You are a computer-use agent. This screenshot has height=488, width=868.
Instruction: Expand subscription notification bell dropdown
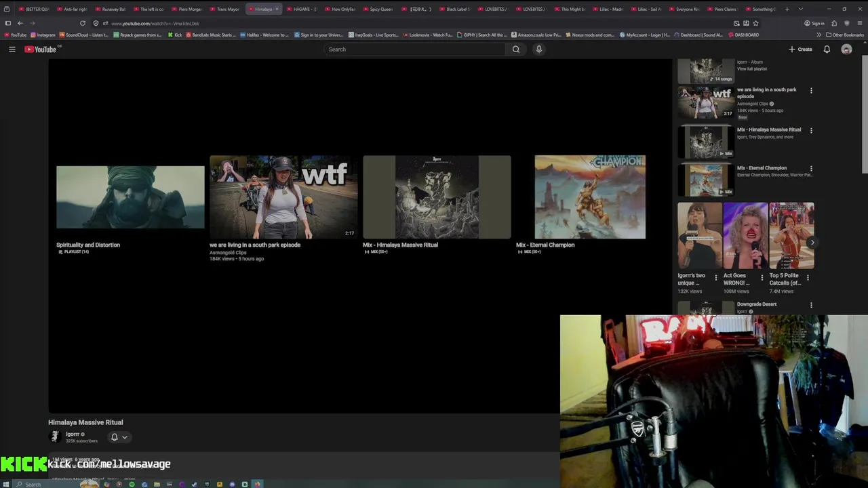(119, 437)
